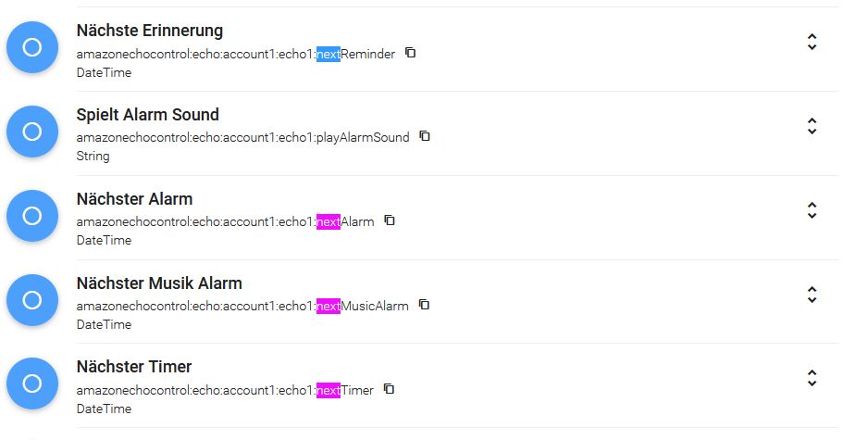This screenshot has width=868, height=440.
Task: Expand the Nächster Musik Alarm channel
Action: pos(812,295)
